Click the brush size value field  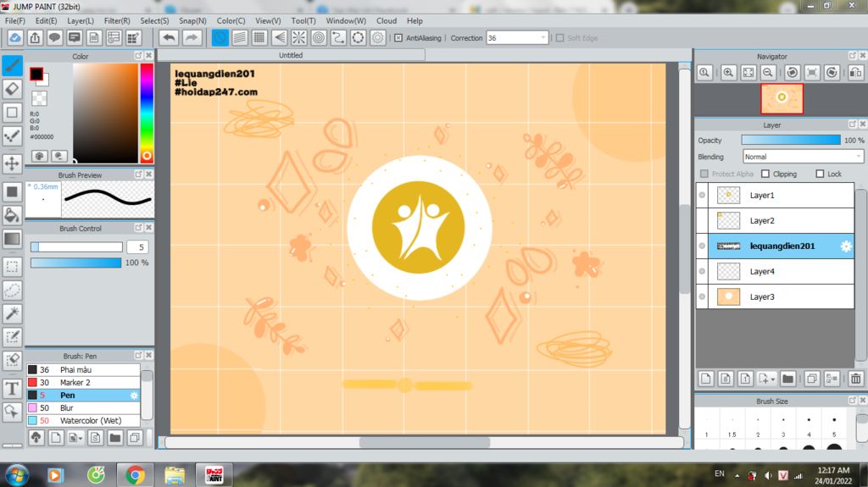tap(138, 246)
